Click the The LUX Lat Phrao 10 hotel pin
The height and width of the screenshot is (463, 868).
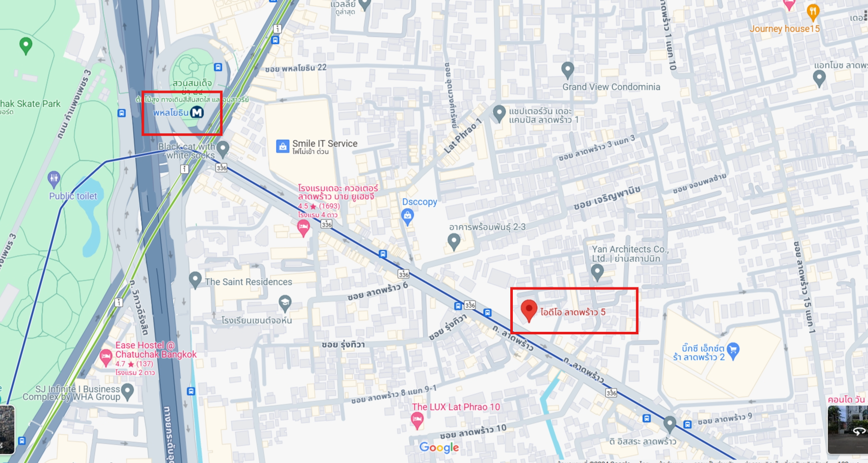click(x=417, y=421)
